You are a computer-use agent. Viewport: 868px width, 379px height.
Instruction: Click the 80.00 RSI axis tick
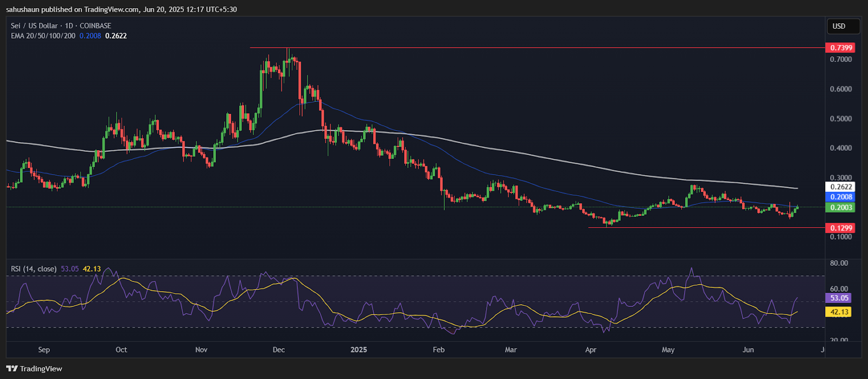(839, 263)
